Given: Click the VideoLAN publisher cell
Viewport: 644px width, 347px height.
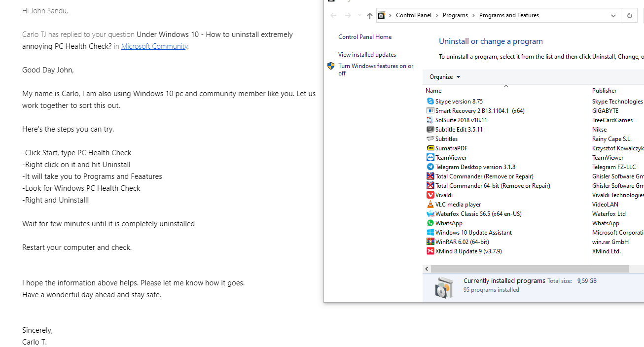Looking at the screenshot, I should pos(605,204).
